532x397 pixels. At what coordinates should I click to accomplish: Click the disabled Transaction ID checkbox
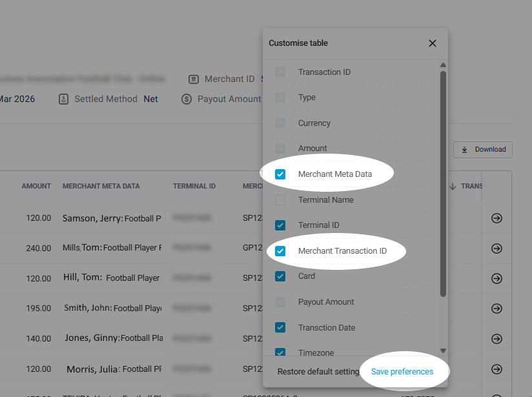pos(280,72)
